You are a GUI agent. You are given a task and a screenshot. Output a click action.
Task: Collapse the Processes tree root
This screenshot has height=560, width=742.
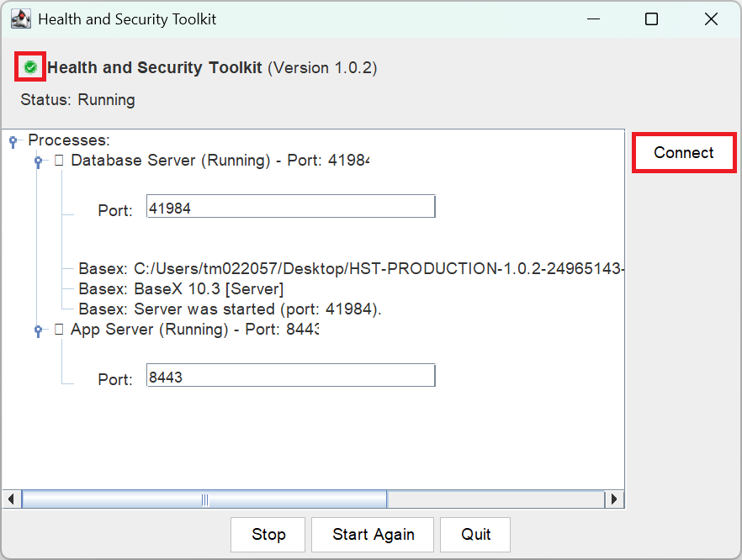(x=13, y=141)
